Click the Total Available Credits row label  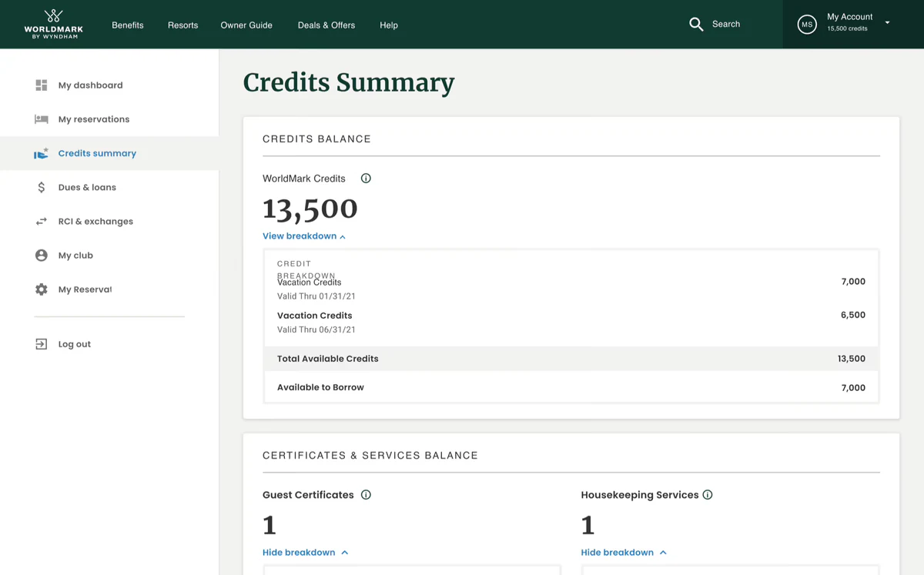pyautogui.click(x=328, y=359)
